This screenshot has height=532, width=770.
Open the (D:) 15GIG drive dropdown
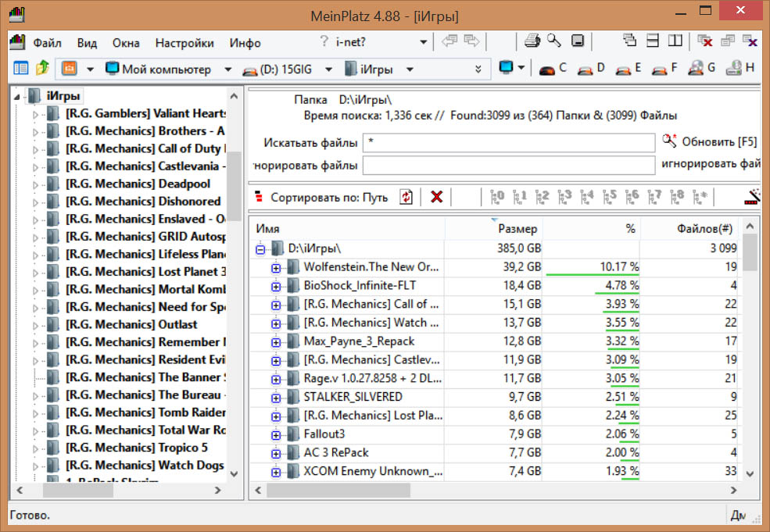point(328,70)
